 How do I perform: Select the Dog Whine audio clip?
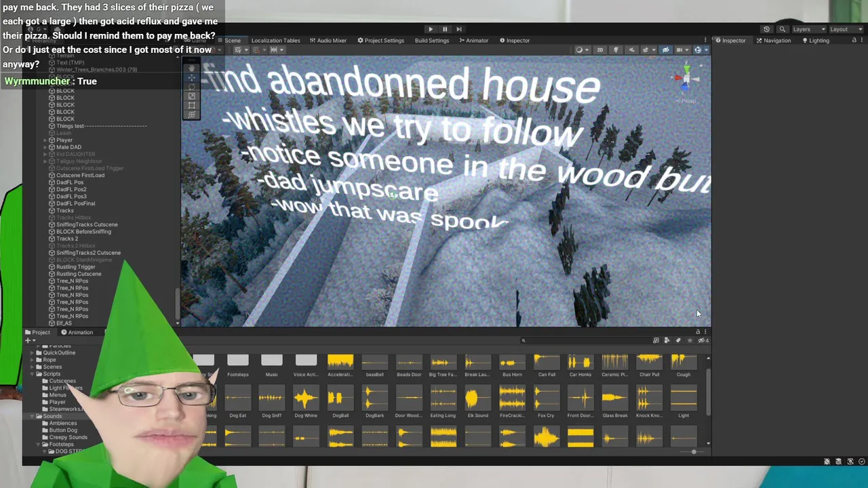tap(306, 402)
